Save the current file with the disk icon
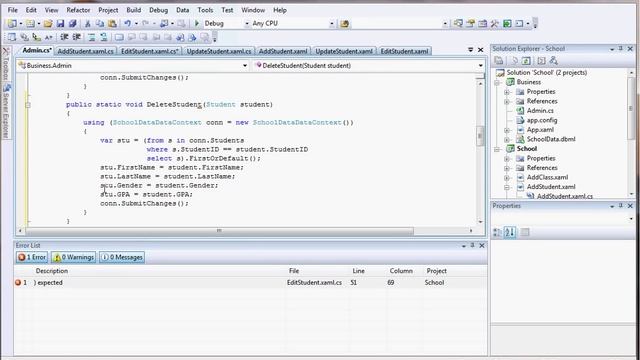The width and height of the screenshot is (640, 360). pyautogui.click(x=60, y=24)
